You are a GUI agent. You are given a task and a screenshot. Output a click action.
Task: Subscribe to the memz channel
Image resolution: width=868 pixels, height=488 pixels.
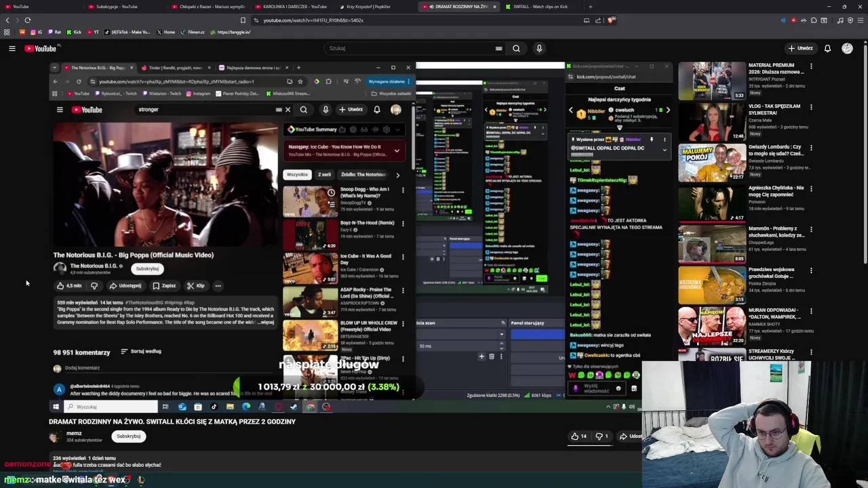(x=128, y=436)
